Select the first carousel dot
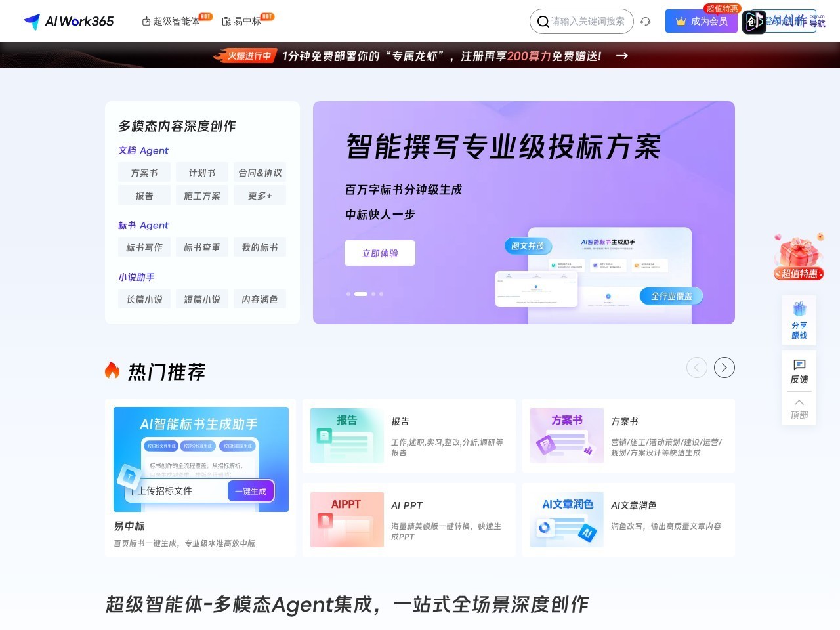Screen dimensions: 840x630 [x=348, y=294]
